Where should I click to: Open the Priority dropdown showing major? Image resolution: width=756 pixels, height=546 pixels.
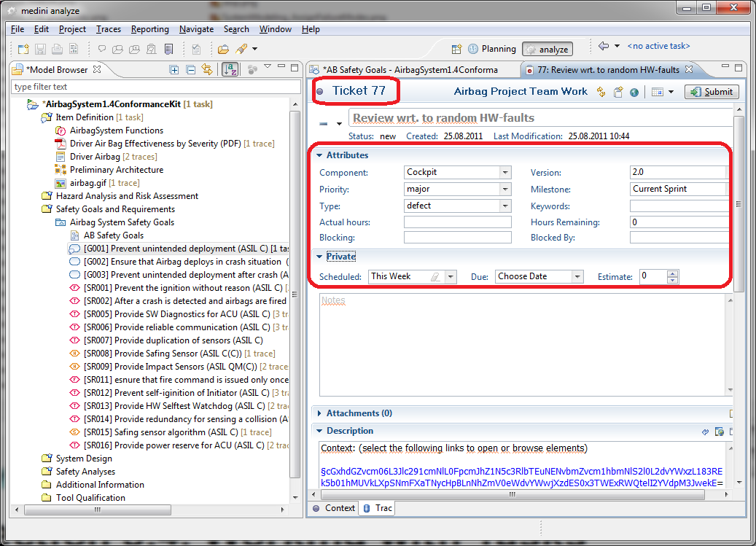pyautogui.click(x=505, y=190)
